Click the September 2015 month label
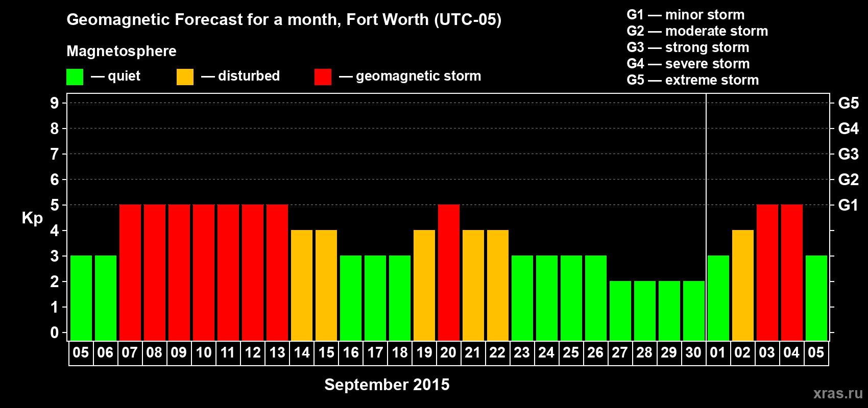Screen dimensions: 868x408 point(387,385)
